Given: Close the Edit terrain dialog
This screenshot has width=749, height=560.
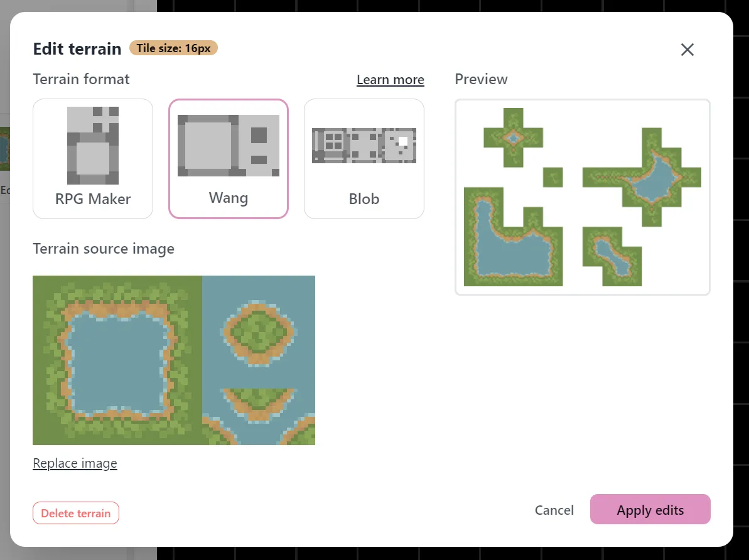Looking at the screenshot, I should (687, 49).
